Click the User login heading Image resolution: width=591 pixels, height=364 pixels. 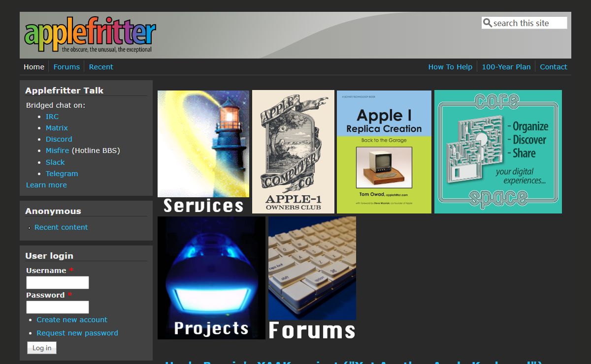pyautogui.click(x=49, y=256)
